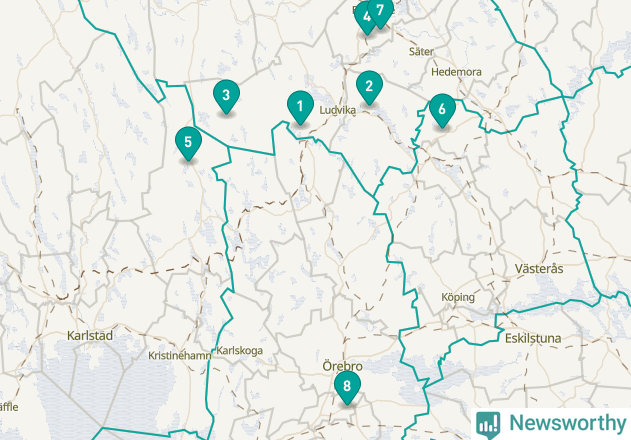Image resolution: width=631 pixels, height=440 pixels.
Task: Open map marker number 3
Action: coord(226,96)
